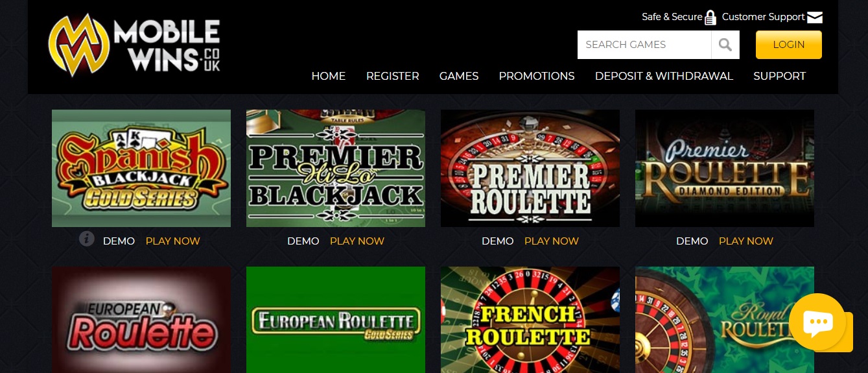
Task: Click PLAY NOW under Premier Hi Lo Blackjack
Action: click(x=357, y=241)
